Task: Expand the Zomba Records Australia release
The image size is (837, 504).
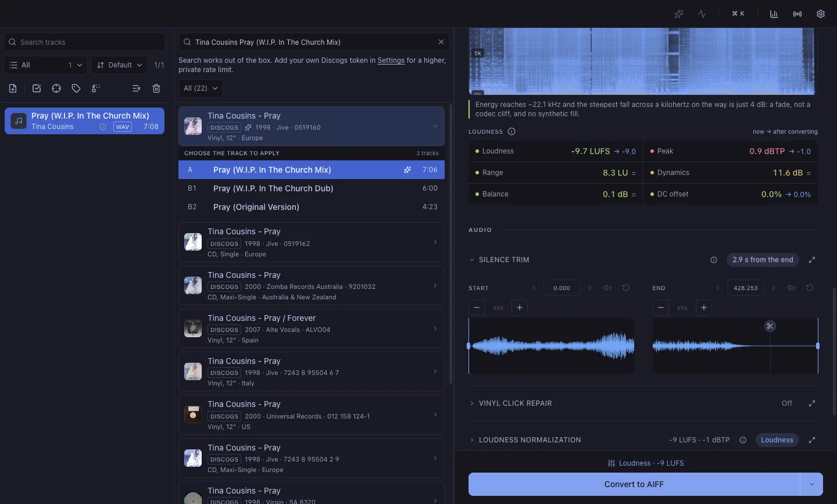Action: click(312, 285)
